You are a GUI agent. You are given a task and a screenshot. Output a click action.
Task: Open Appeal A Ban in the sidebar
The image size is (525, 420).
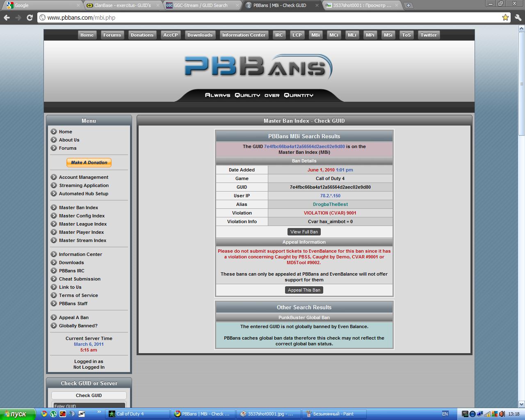tap(74, 317)
